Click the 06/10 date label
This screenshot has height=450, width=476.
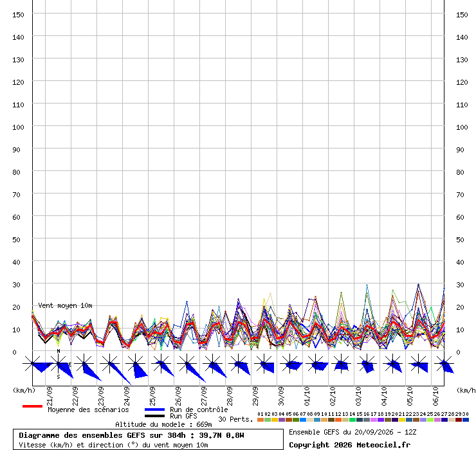tap(435, 396)
